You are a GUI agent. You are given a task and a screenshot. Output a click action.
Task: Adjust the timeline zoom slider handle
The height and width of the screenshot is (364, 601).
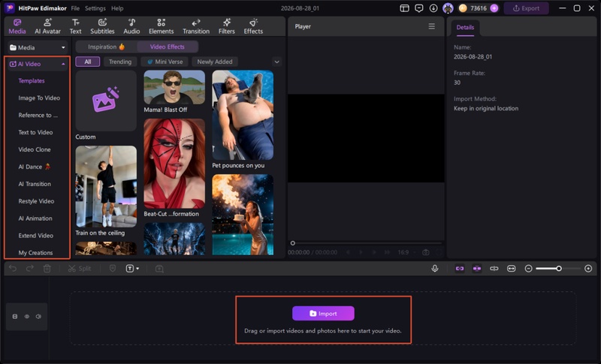pyautogui.click(x=559, y=269)
